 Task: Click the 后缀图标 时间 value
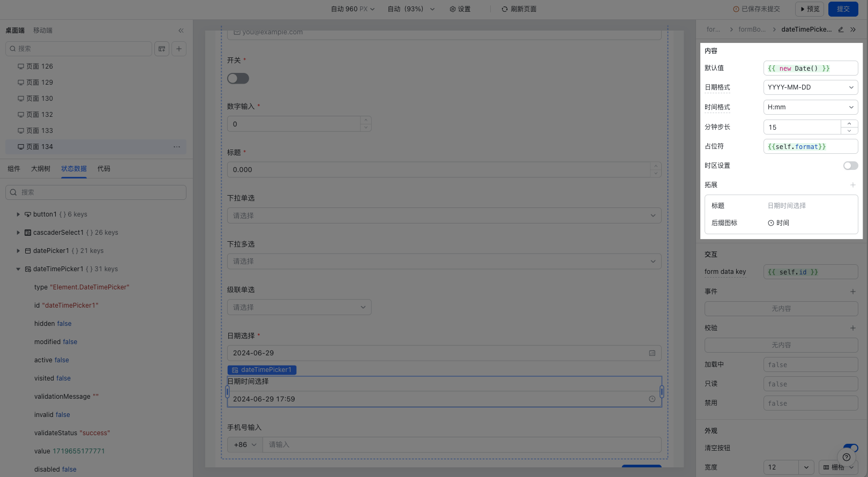[779, 223]
